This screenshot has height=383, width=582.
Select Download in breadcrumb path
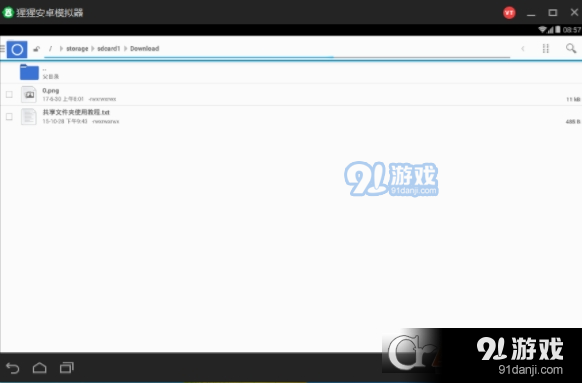[x=144, y=49]
